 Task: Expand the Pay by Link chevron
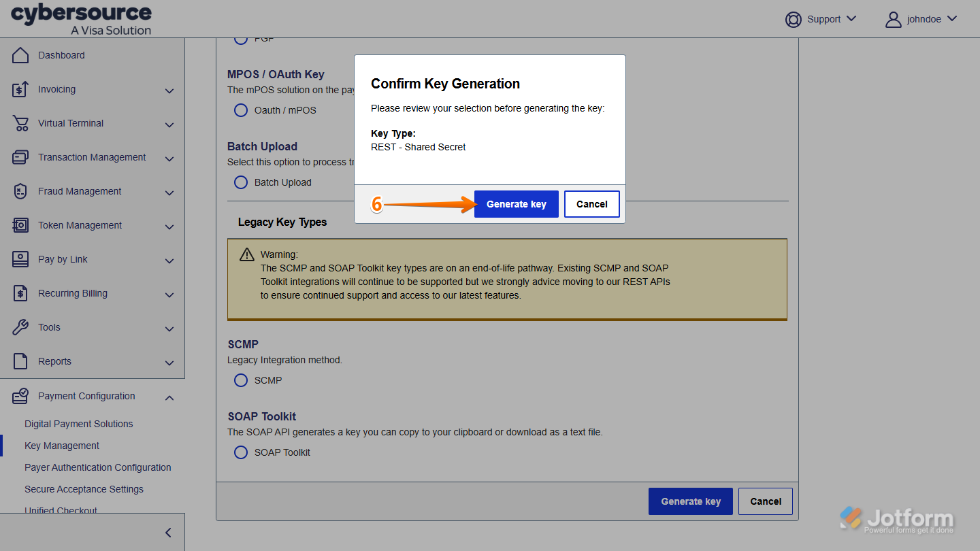click(x=169, y=261)
